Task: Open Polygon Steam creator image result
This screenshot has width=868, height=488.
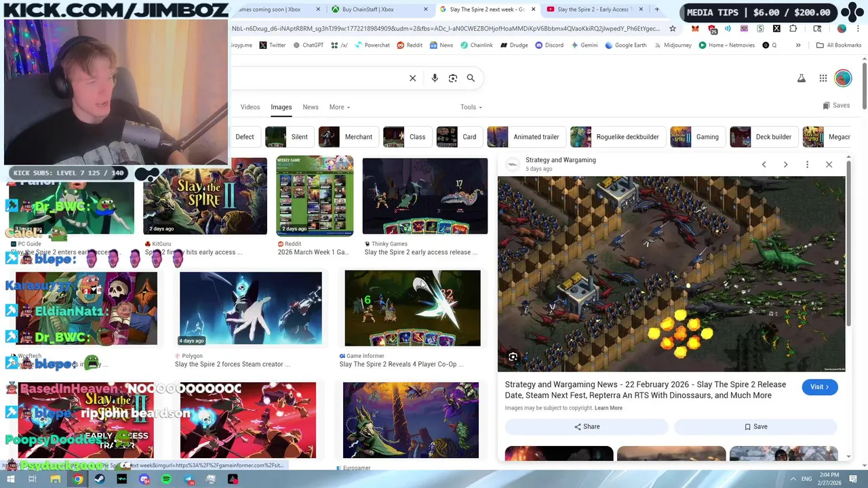Action: click(x=251, y=308)
